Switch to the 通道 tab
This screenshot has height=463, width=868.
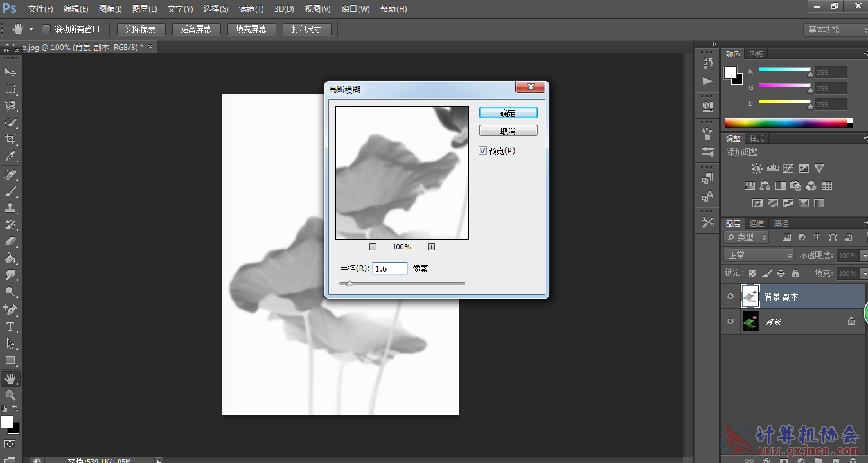point(757,223)
